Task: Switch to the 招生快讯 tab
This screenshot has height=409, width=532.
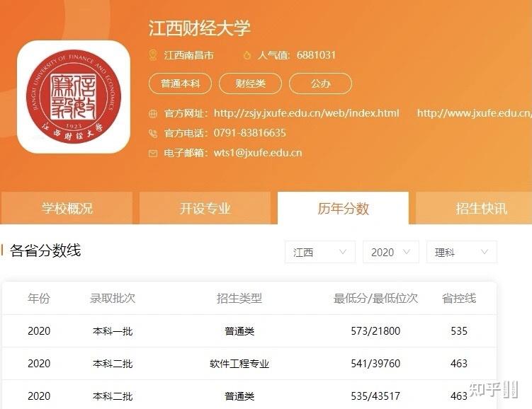Action: pyautogui.click(x=474, y=208)
